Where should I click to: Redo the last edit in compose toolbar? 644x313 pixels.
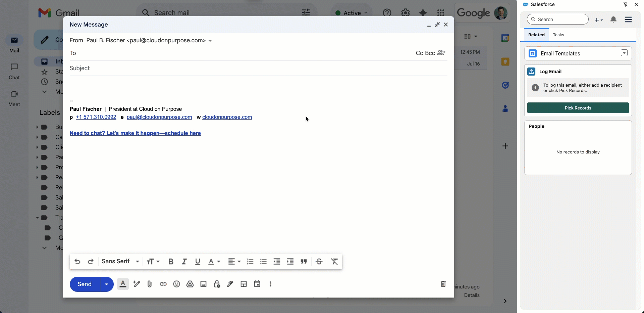(91, 262)
